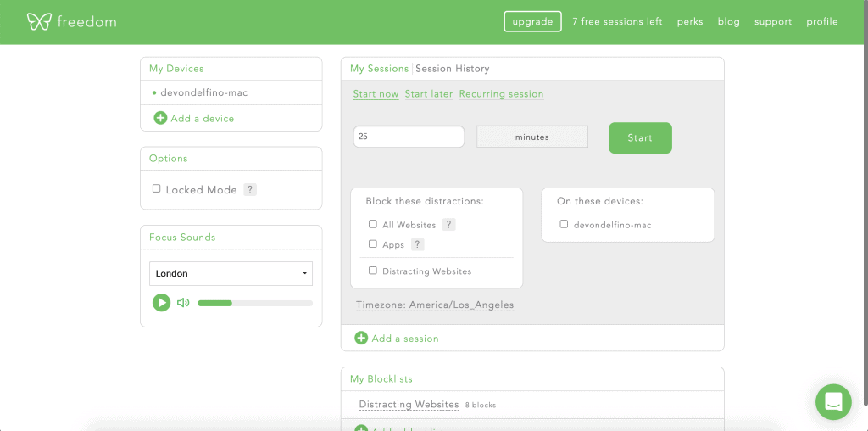
Task: Open the minutes unit dropdown
Action: (x=532, y=137)
